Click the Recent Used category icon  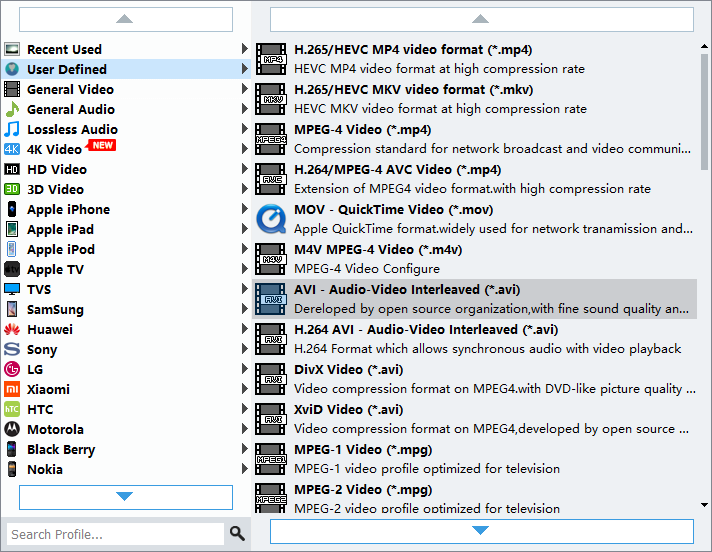12,49
